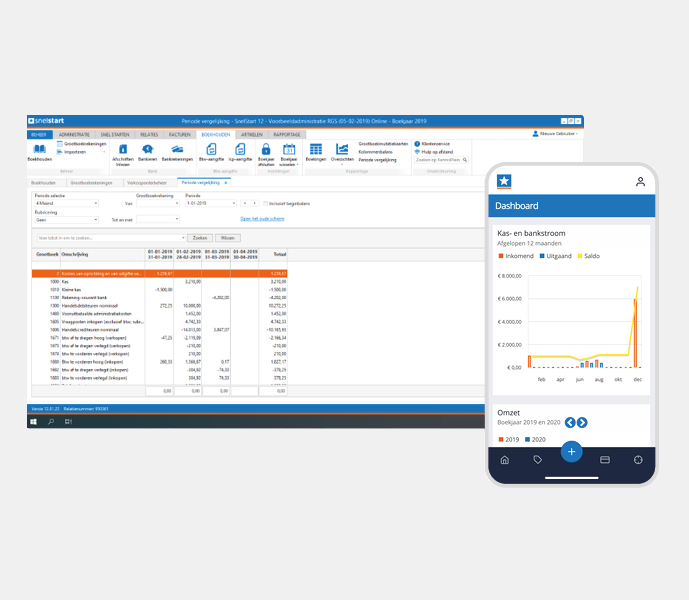Viewport: 689px width, 600px height.
Task: Open the Periode date dropdown
Action: tap(211, 203)
